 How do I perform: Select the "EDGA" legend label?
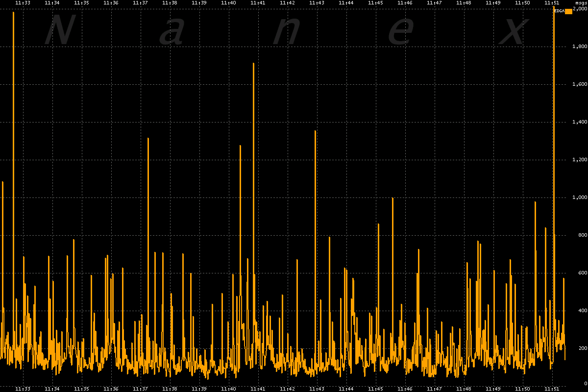point(559,11)
